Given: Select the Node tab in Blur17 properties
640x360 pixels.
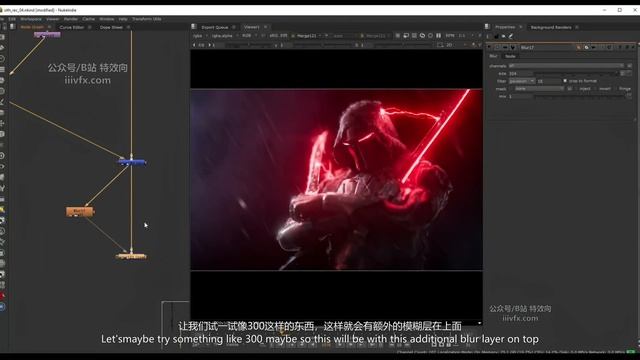Looking at the screenshot, I should (510, 56).
